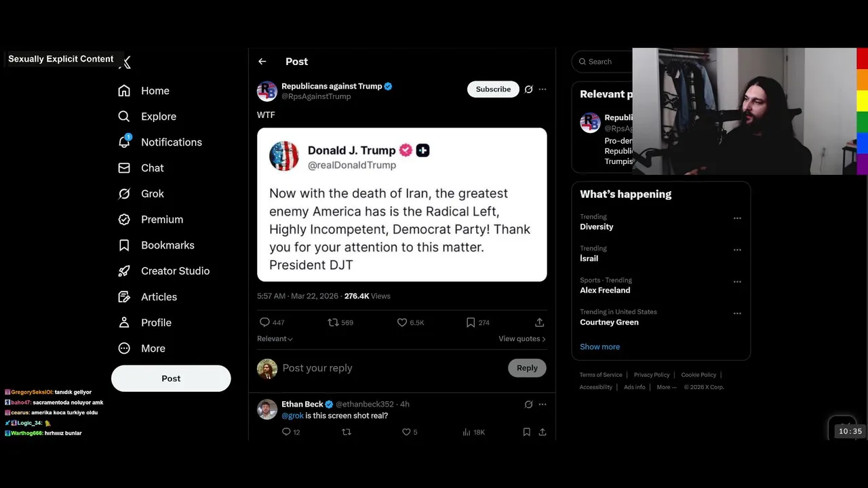Screen dimensions: 868x488
Task: Open the Notifications bell icon
Action: (x=124, y=142)
